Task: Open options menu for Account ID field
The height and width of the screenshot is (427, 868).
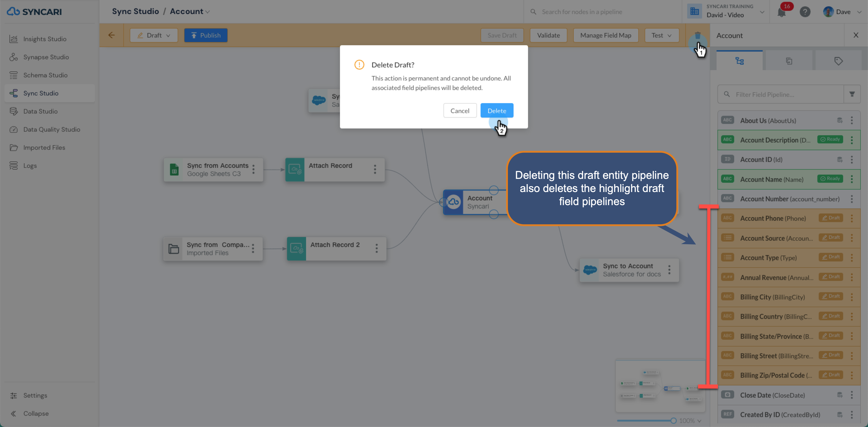Action: 852,159
